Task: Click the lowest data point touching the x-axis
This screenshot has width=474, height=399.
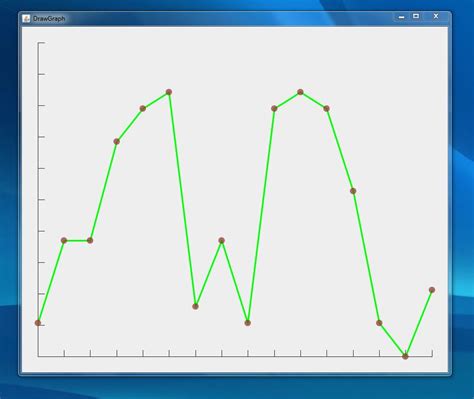Action: pos(405,356)
